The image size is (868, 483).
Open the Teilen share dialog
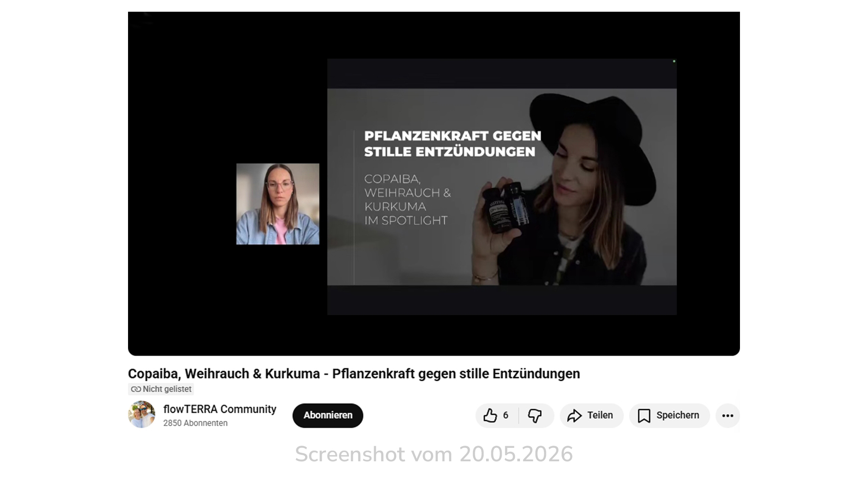[x=592, y=415]
